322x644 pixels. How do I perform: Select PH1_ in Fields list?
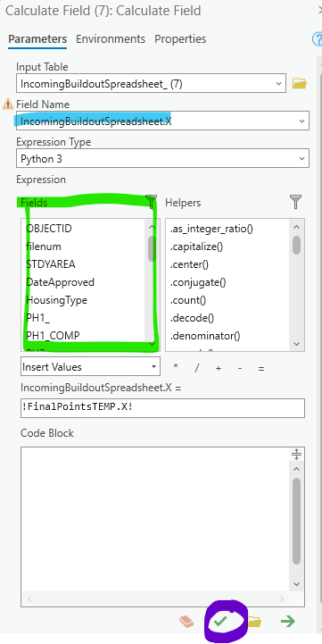[37, 318]
